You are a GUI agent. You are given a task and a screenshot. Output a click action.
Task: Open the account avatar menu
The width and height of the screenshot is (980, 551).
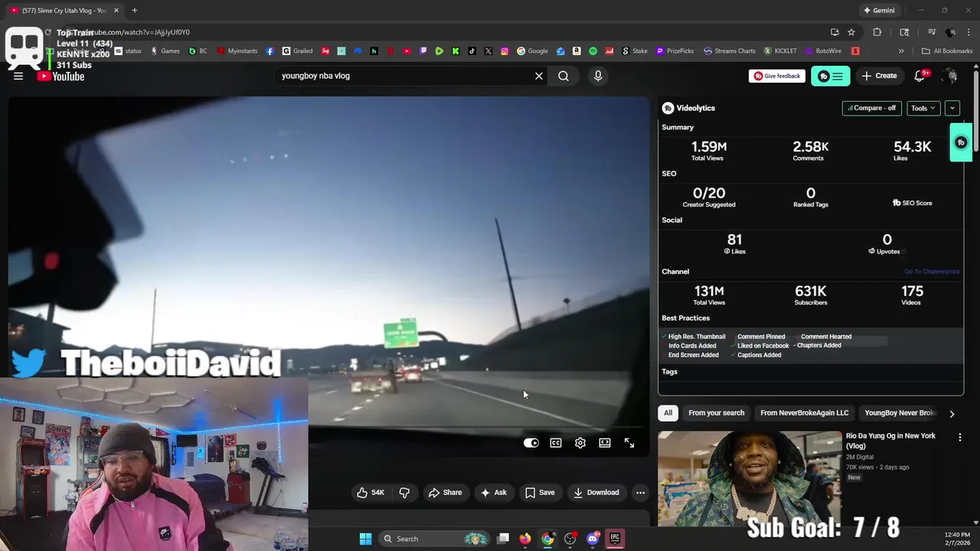tap(950, 76)
